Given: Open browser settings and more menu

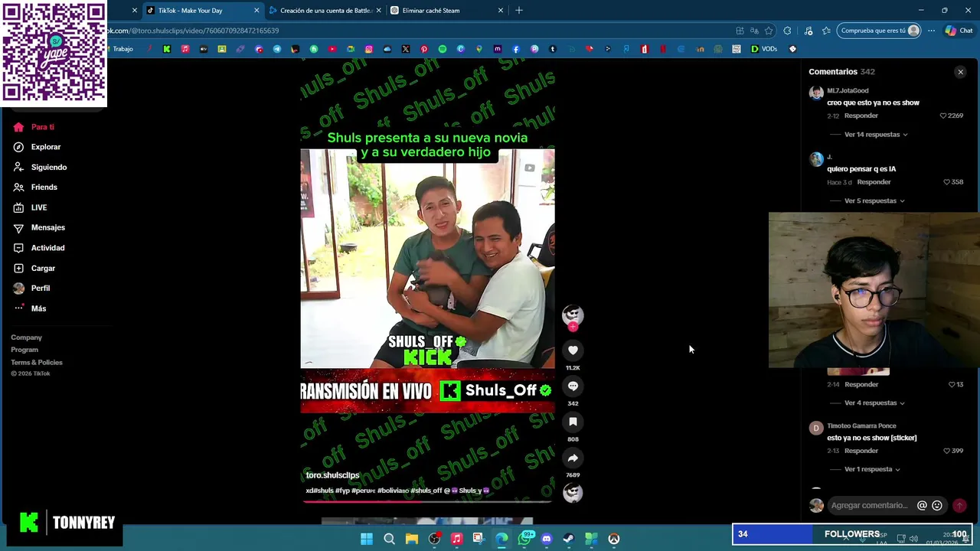Looking at the screenshot, I should [931, 31].
